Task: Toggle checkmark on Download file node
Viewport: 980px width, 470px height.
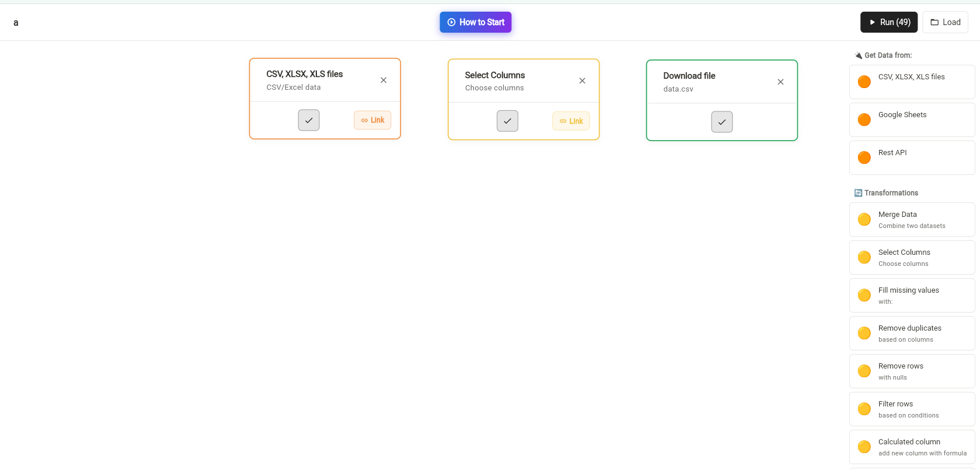Action: (x=722, y=122)
